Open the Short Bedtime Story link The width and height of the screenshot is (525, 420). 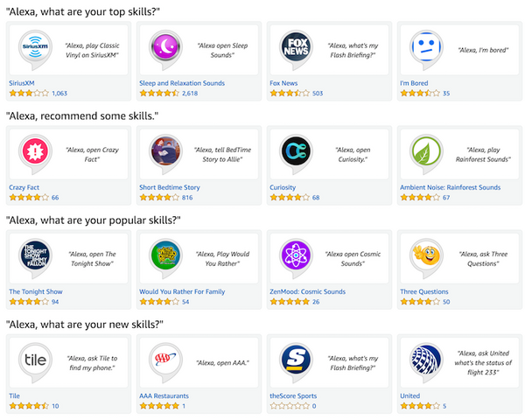pyautogui.click(x=170, y=187)
